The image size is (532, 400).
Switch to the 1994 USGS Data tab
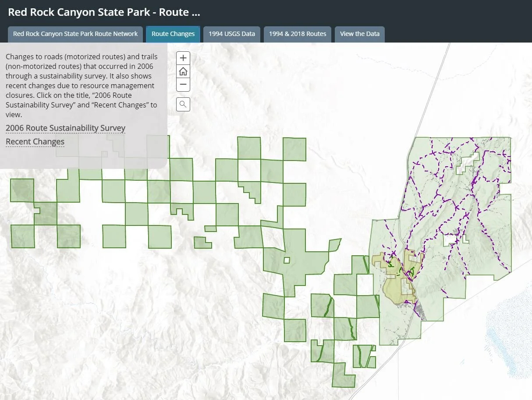[x=232, y=34]
